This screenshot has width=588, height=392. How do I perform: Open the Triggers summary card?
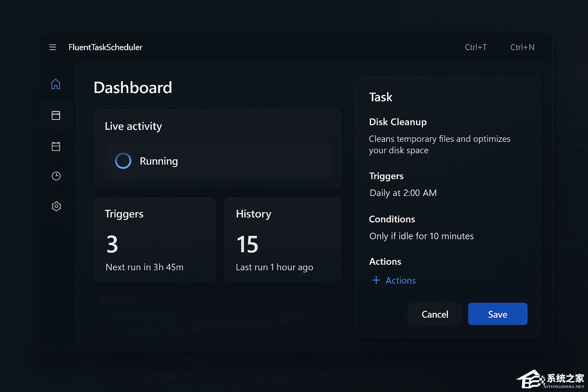[155, 240]
